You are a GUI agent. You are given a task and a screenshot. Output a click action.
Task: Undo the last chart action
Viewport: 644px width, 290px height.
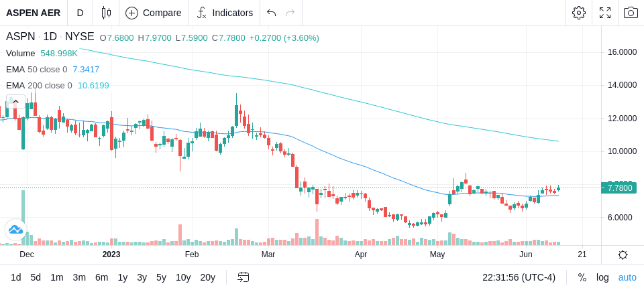(271, 13)
